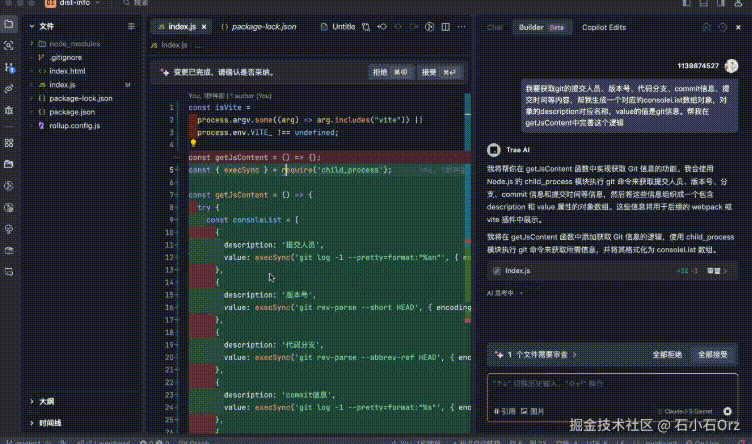Select index.js in the file tree

coord(62,85)
